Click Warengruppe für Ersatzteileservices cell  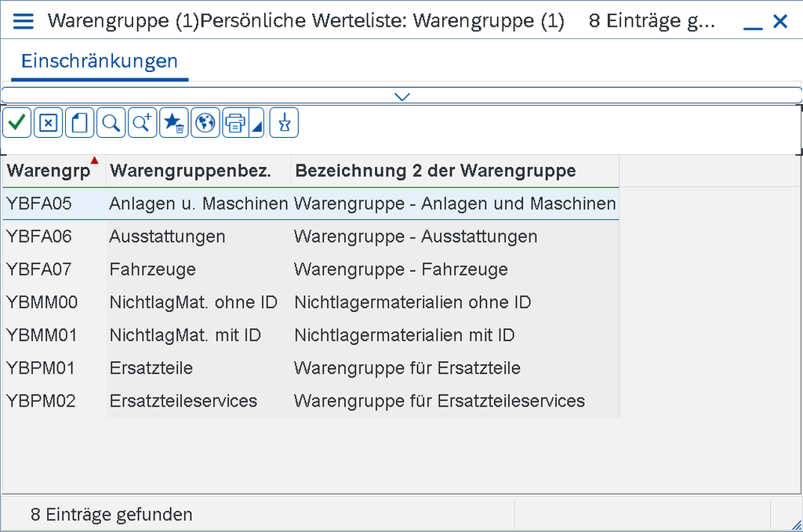coord(455,401)
